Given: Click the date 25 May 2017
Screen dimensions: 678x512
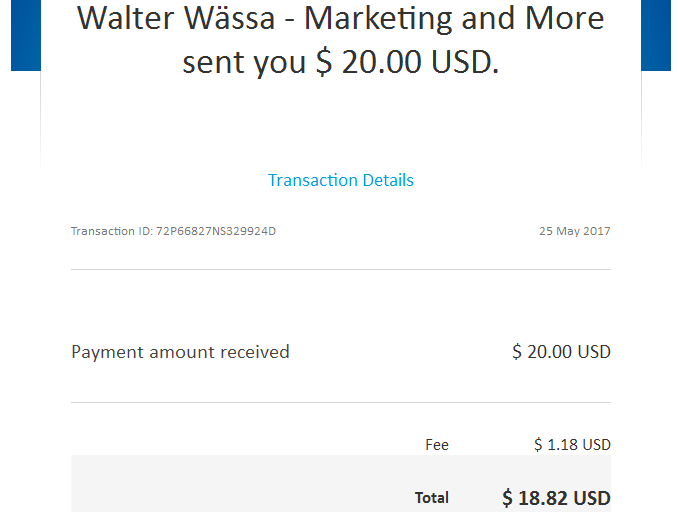Looking at the screenshot, I should coord(574,231).
